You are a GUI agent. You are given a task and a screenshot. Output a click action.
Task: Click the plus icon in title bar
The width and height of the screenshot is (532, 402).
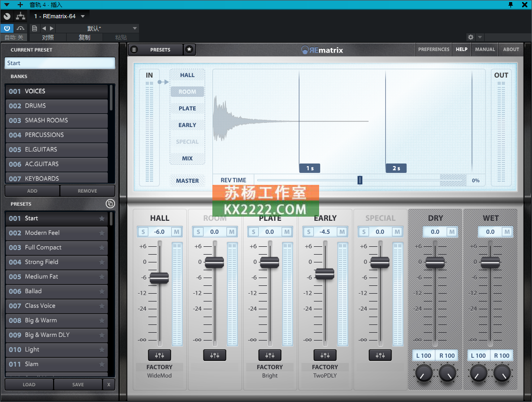click(x=20, y=5)
